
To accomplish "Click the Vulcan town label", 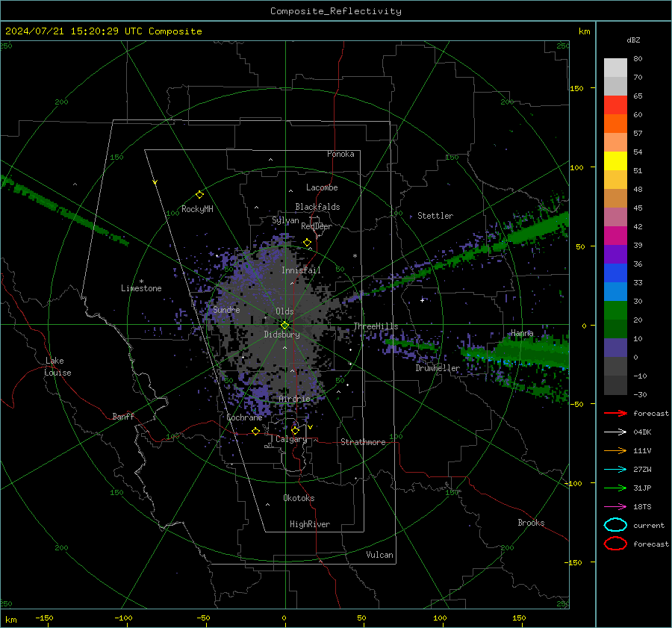I will pos(379,555).
